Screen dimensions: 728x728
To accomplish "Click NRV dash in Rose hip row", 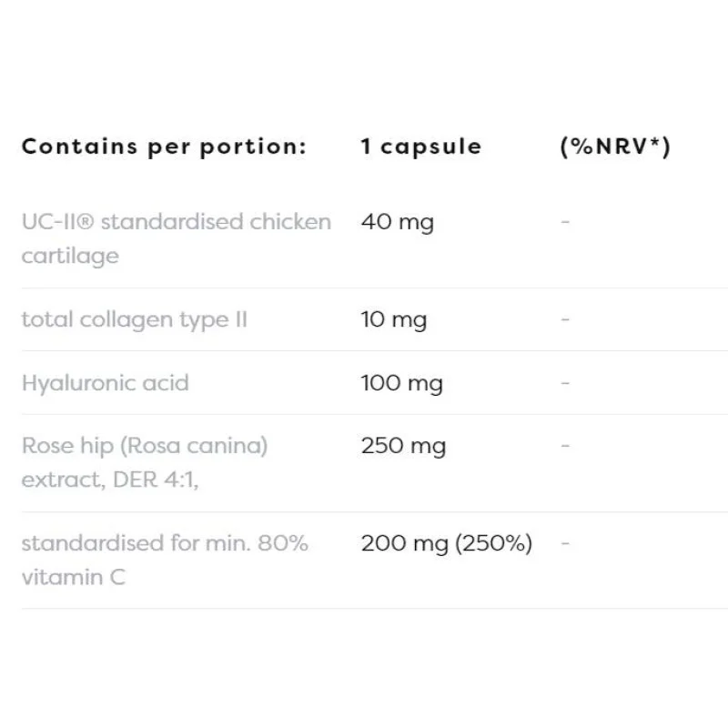I will (565, 446).
